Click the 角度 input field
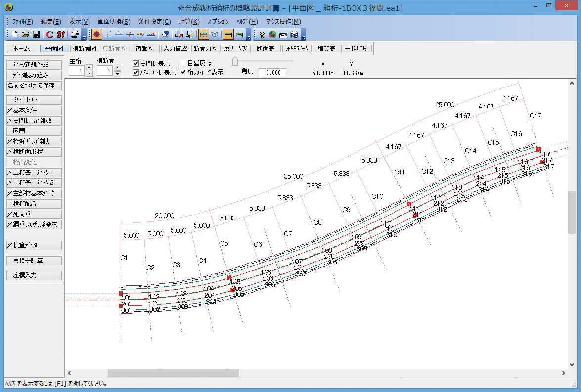581x392 pixels. tap(272, 72)
